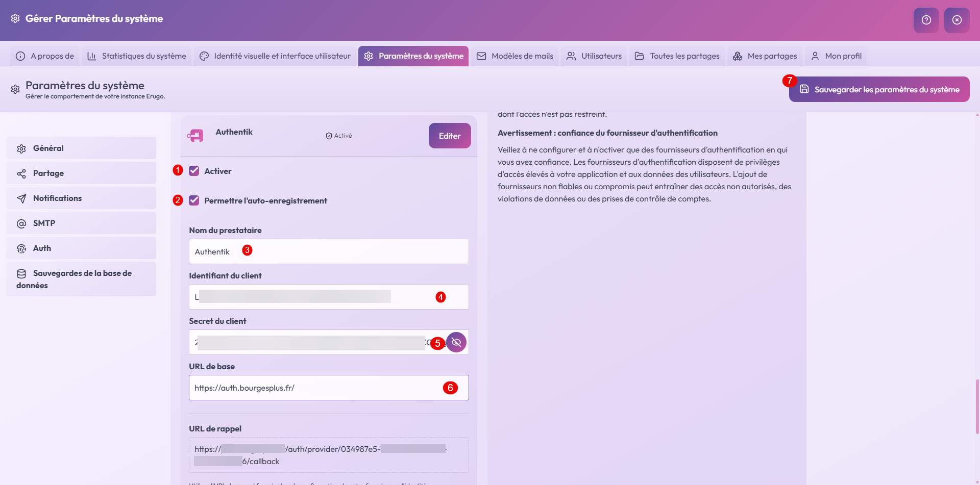Viewport: 980px width, 485px height.
Task: Click the Editer button for Authentik
Action: pos(449,136)
